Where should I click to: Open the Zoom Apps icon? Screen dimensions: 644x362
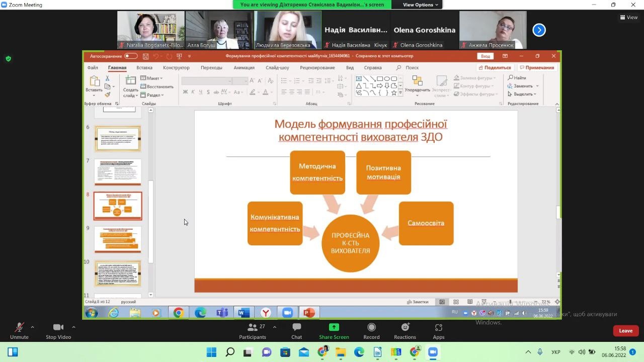(x=438, y=330)
